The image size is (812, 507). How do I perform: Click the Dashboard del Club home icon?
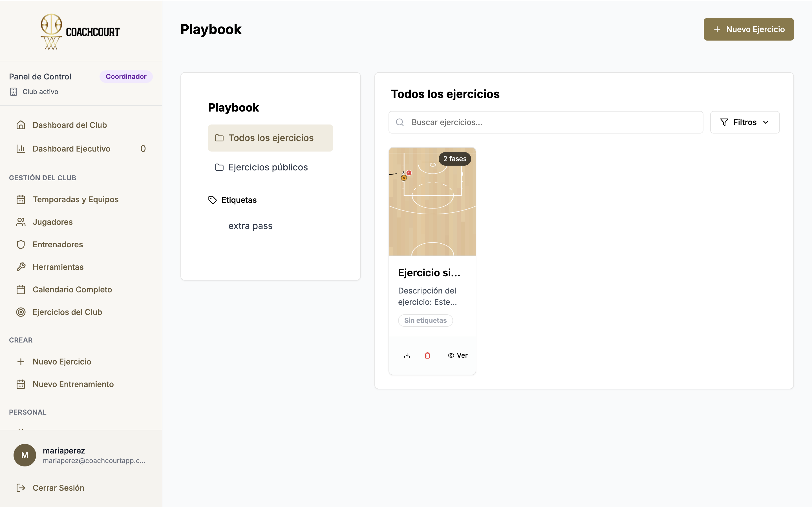click(x=21, y=125)
